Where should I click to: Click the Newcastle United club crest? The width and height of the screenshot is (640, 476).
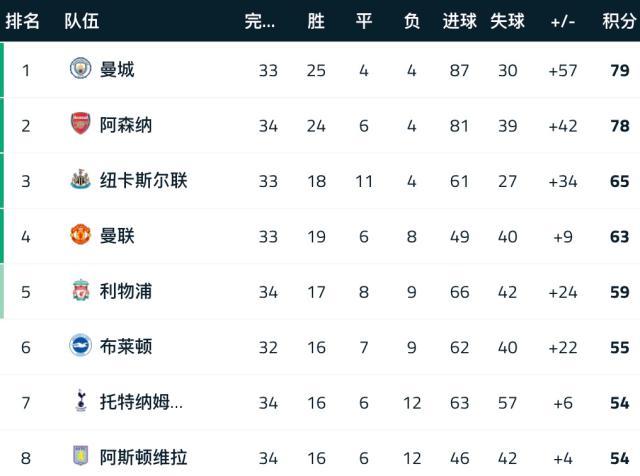(x=80, y=180)
